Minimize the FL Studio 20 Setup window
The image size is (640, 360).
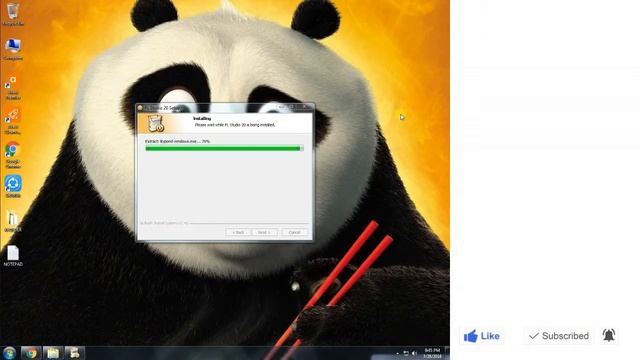point(281,107)
